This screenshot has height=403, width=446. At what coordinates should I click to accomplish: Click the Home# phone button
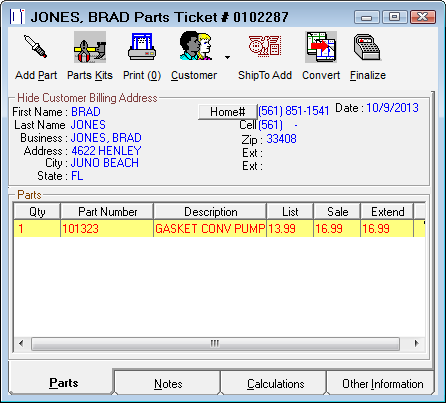(x=228, y=112)
